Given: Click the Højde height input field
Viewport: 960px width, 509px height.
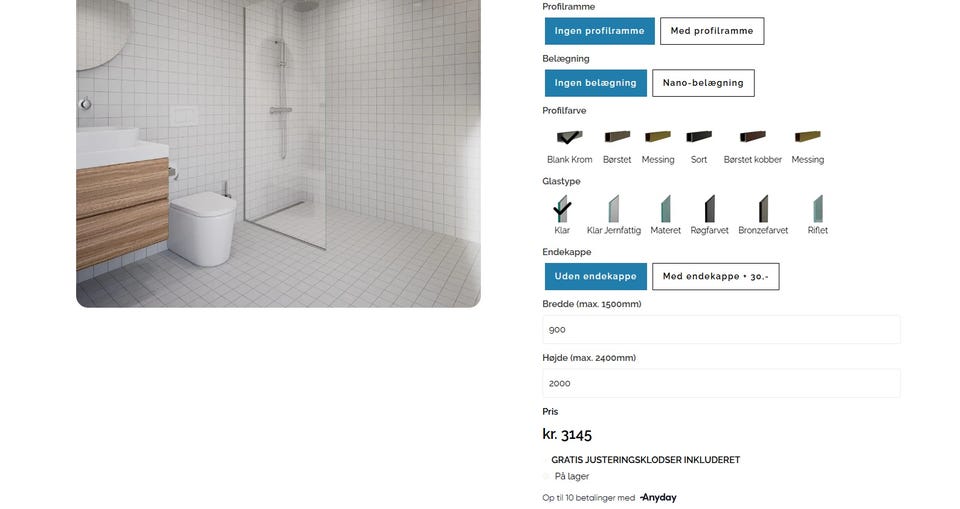Looking at the screenshot, I should [721, 383].
